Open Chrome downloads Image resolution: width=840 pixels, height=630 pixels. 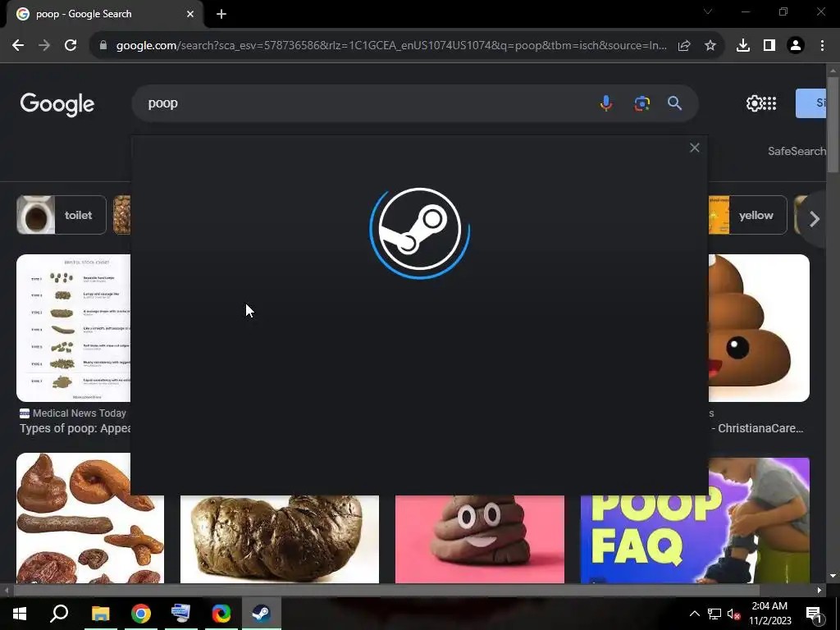(x=743, y=46)
